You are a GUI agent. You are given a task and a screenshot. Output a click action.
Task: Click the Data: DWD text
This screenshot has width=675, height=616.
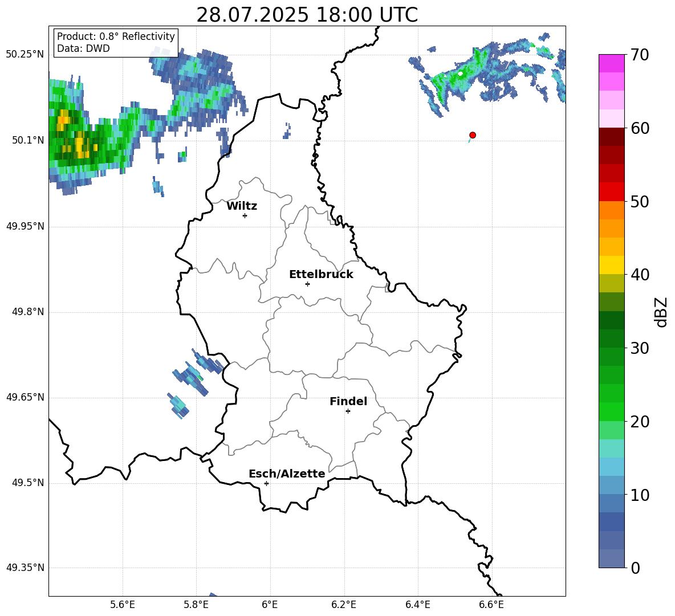[83, 48]
